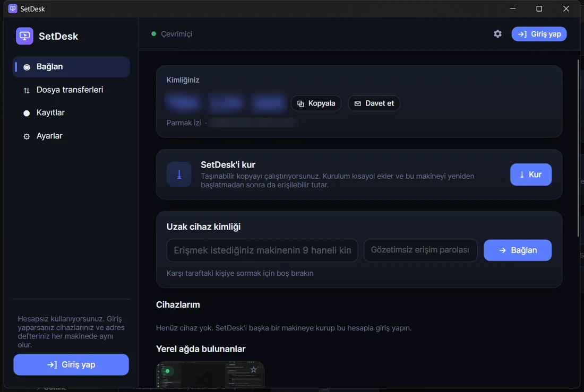Click the Çevrimiçi status indicator
This screenshot has height=392, width=584.
tap(171, 34)
